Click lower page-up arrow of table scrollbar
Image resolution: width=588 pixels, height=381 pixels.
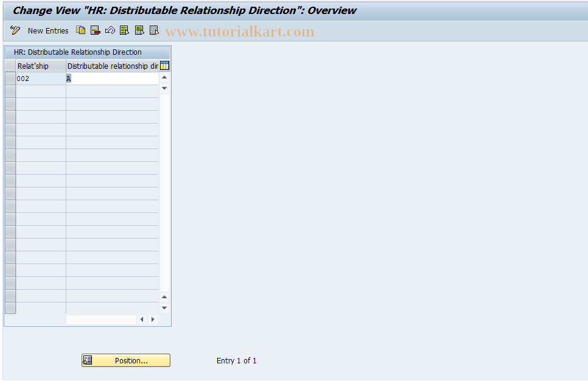click(164, 297)
